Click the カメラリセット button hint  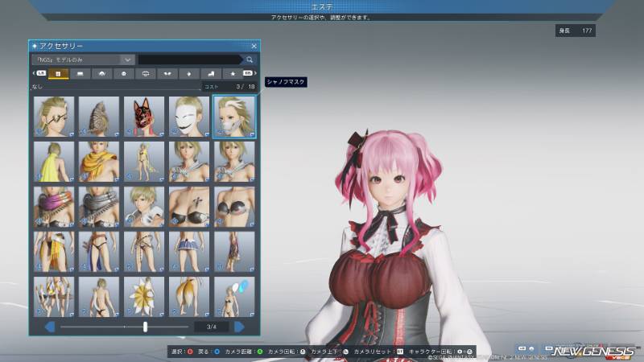tap(378, 352)
